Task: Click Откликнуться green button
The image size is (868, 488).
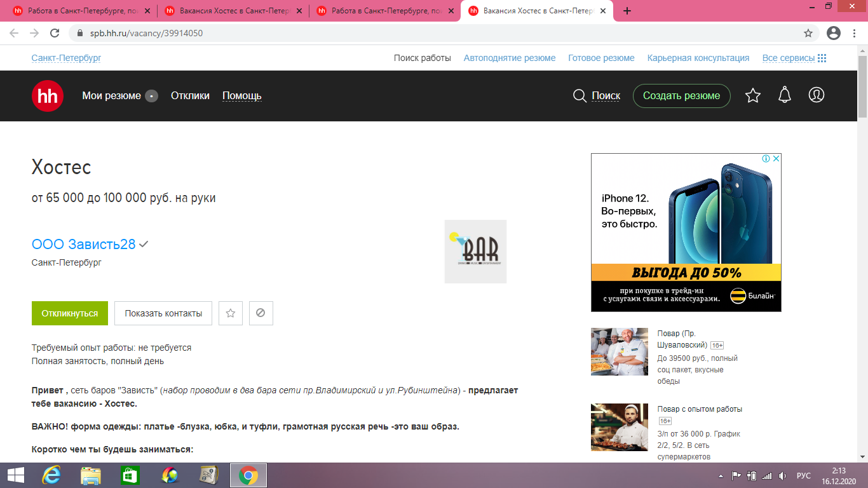Action: pyautogui.click(x=70, y=313)
